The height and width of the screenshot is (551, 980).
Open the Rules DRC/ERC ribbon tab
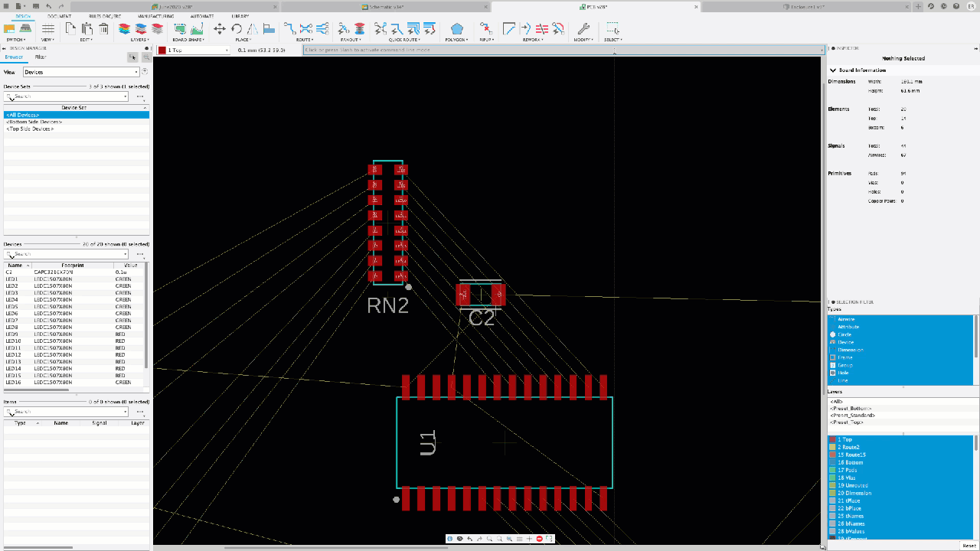pyautogui.click(x=104, y=16)
